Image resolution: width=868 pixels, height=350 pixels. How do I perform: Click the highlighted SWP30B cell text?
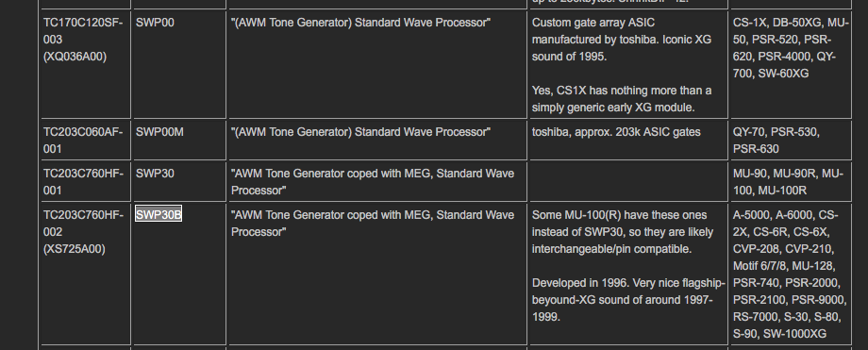pyautogui.click(x=159, y=215)
